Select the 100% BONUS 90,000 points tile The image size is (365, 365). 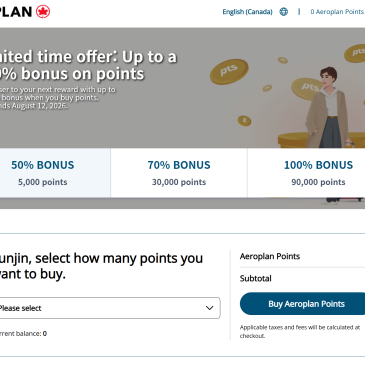[x=306, y=173]
